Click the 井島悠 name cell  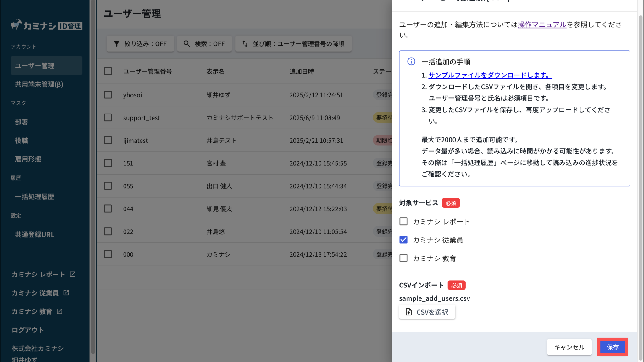click(x=215, y=232)
